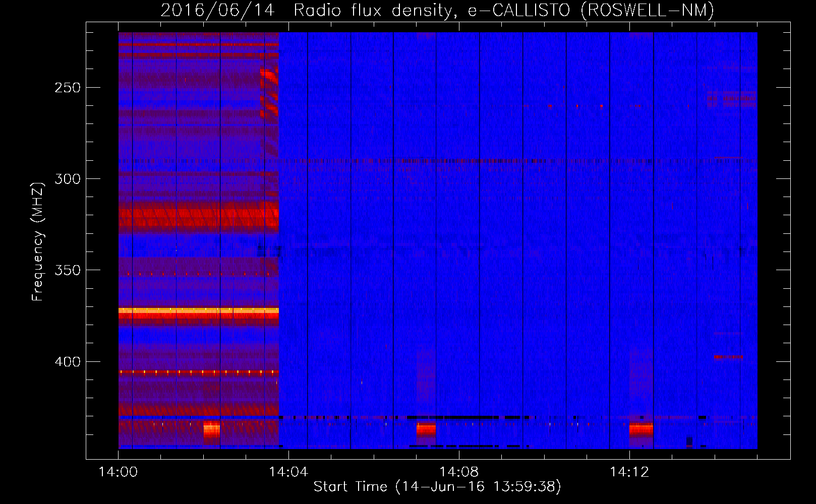Click the 250 frequency tick label
The image size is (816, 504).
68,88
